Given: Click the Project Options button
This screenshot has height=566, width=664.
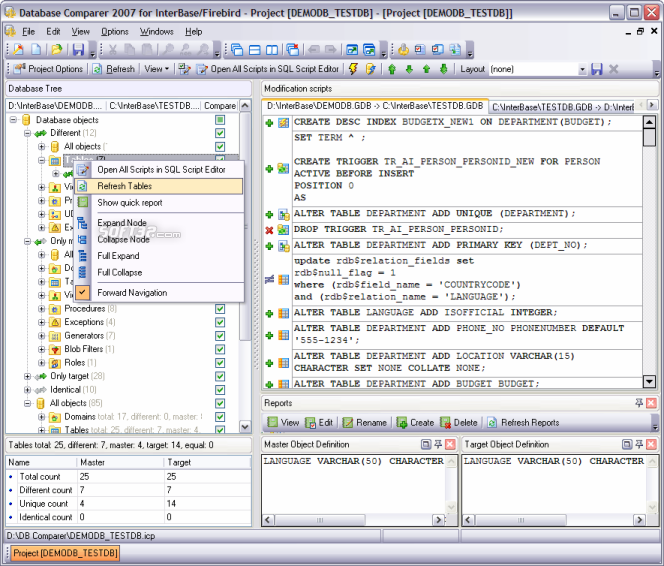Looking at the screenshot, I should click(x=49, y=69).
